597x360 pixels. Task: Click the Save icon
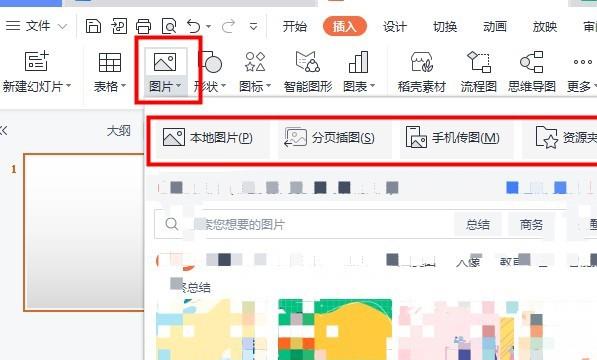(x=93, y=27)
